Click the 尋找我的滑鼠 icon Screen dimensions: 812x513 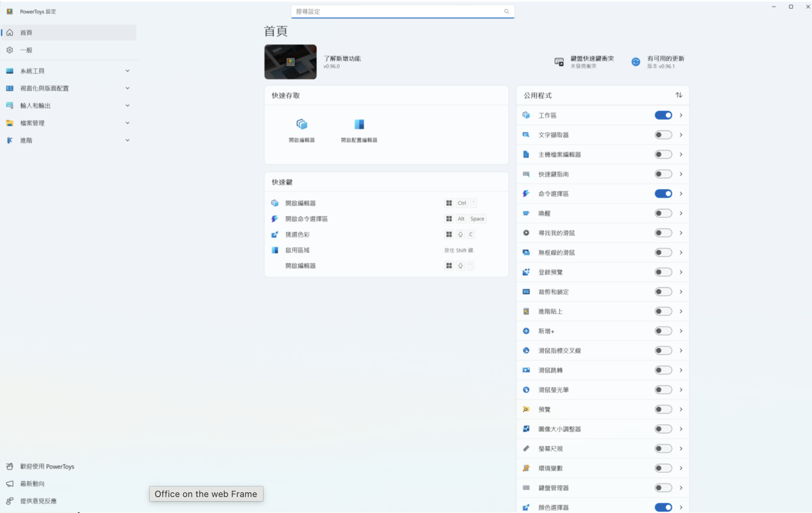click(x=526, y=233)
